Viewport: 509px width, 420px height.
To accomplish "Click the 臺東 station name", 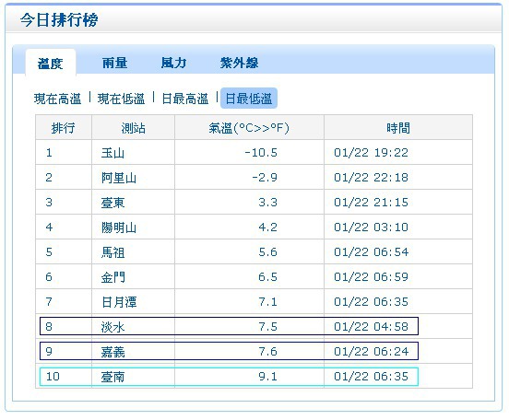I will coord(112,203).
